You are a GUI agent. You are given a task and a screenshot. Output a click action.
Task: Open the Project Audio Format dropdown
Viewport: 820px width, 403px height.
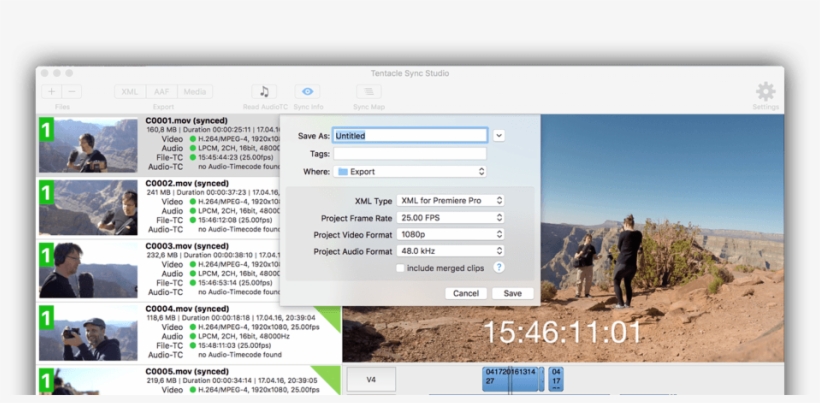click(450, 251)
